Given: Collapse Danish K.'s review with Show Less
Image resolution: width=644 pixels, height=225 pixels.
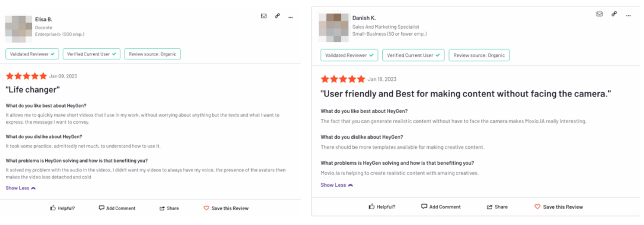Looking at the screenshot, I should pyautogui.click(x=337, y=185).
